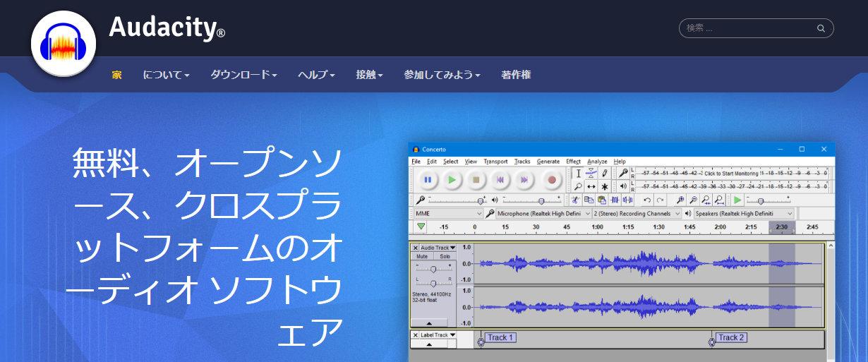868x362 pixels.
Task: Toggle Solo on the Audio Track
Action: click(445, 256)
